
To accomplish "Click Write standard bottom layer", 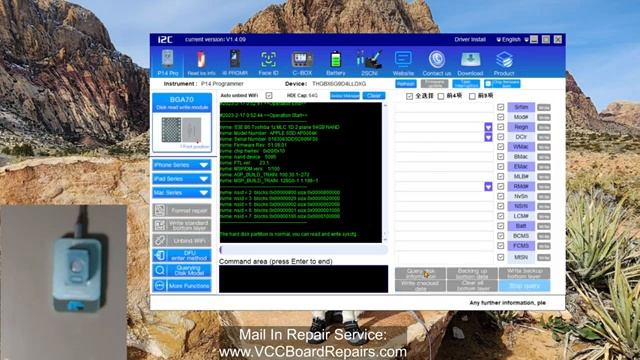I will (182, 225).
